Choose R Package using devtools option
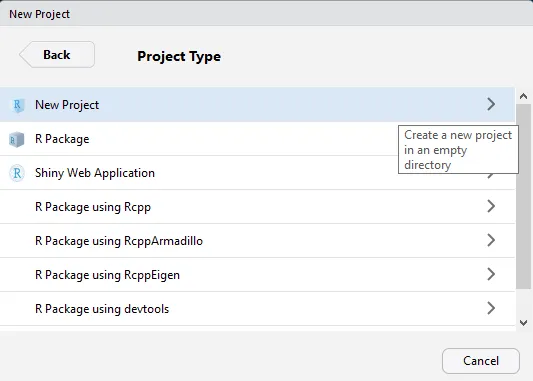533x381 pixels. pos(257,309)
